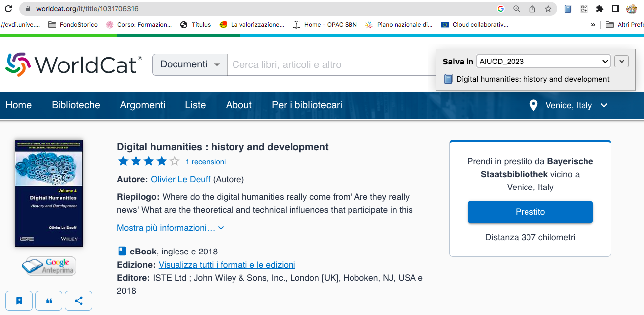The width and height of the screenshot is (644, 315).
Task: Open the Google Anteprima preview button
Action: point(49,266)
